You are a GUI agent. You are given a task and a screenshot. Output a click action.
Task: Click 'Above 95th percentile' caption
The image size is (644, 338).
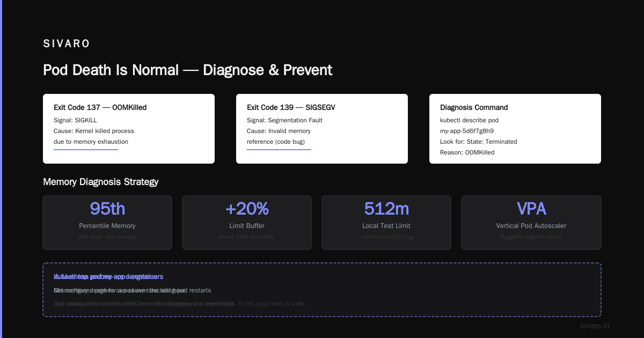[247, 237]
